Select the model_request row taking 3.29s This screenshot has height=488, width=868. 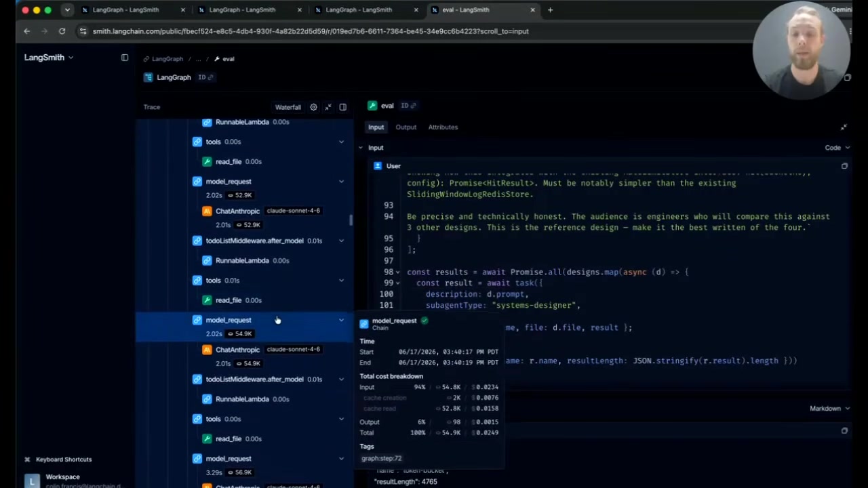click(x=244, y=465)
